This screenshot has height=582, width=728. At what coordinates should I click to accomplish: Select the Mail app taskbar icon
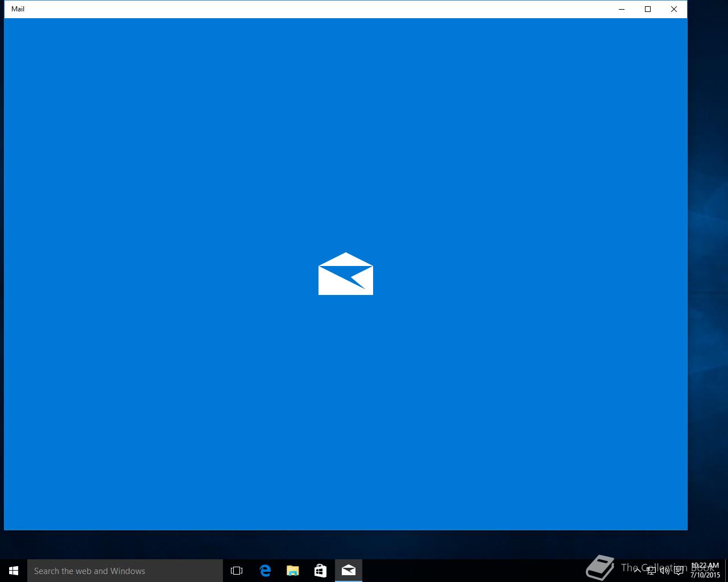[349, 571]
